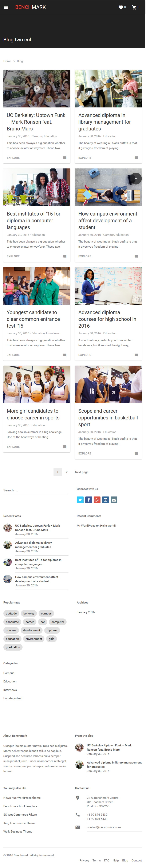Screen dimensions: 146x868
Task: Select the berkeley popular tag
Action: click(29, 613)
